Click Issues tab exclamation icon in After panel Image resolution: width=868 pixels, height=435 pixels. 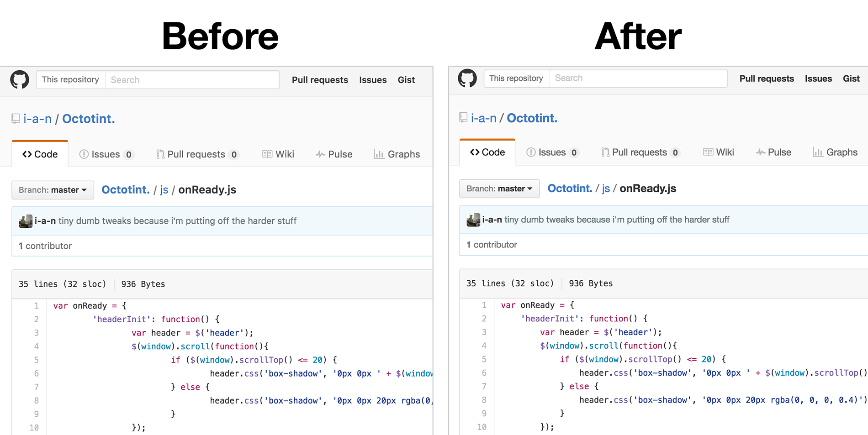click(x=531, y=152)
